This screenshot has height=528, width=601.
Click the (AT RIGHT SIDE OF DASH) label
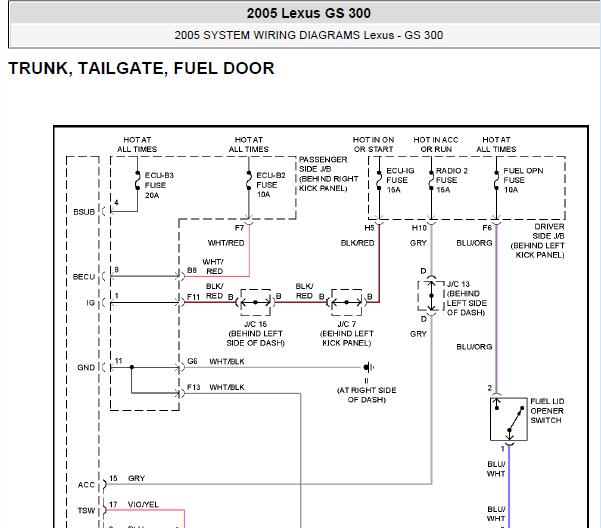pyautogui.click(x=367, y=395)
